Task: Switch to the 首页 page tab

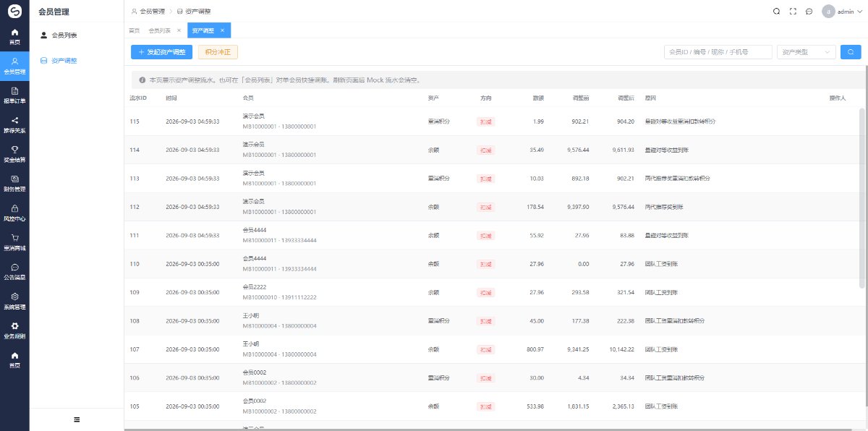Action: click(x=134, y=30)
